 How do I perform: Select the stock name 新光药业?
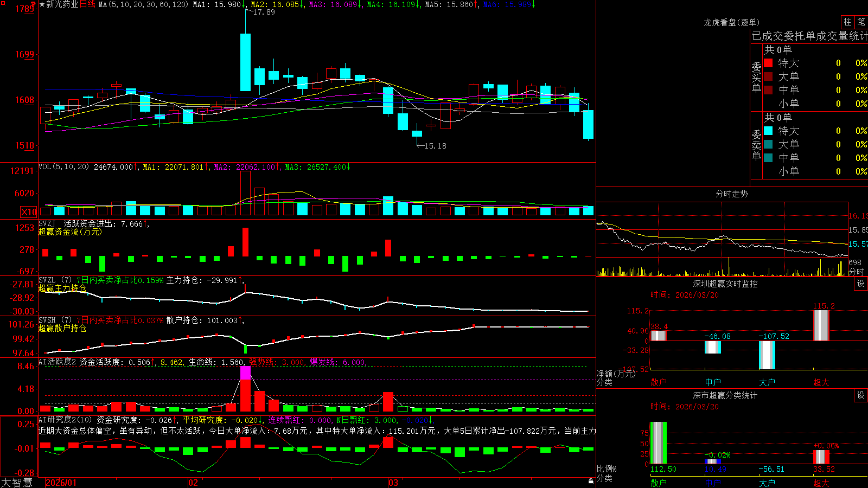coord(62,4)
